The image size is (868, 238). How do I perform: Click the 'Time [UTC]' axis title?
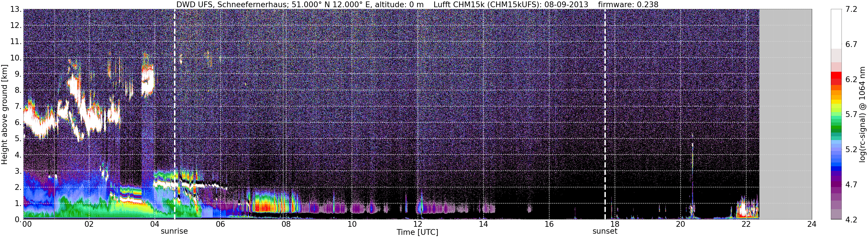pos(417,232)
